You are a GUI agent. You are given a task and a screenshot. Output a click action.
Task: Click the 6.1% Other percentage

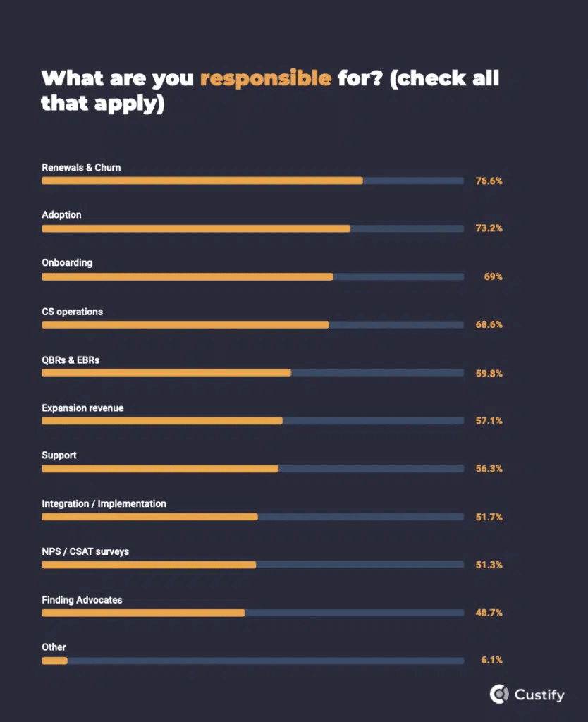(491, 660)
